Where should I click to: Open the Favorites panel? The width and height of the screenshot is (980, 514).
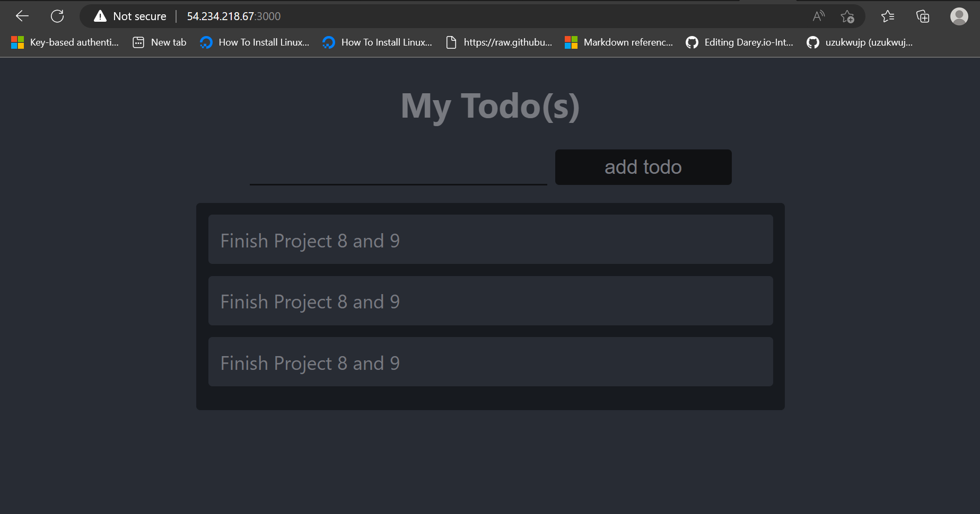pyautogui.click(x=887, y=16)
